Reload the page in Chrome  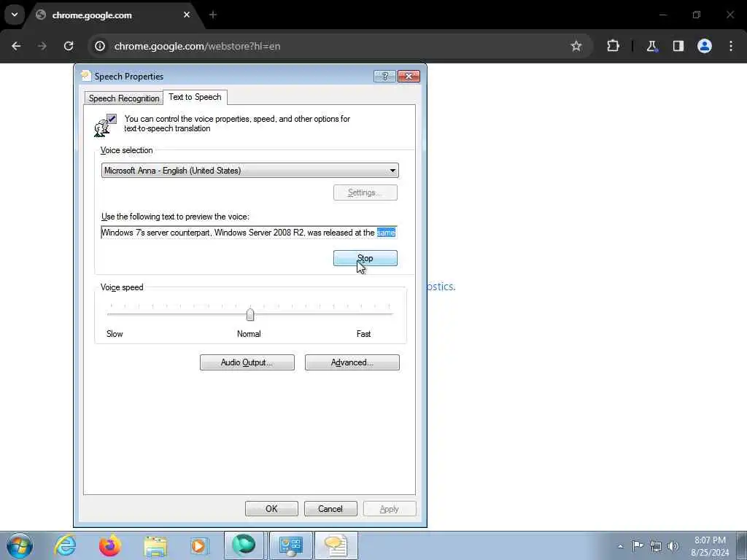point(69,46)
